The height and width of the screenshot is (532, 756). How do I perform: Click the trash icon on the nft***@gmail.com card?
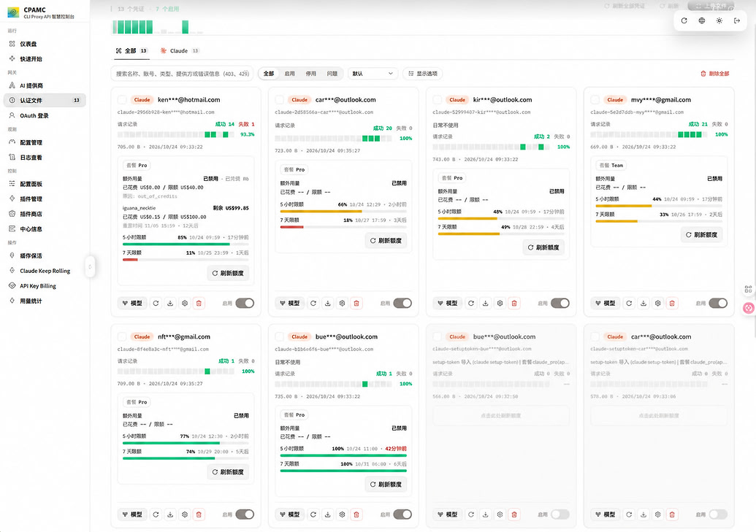pyautogui.click(x=199, y=514)
